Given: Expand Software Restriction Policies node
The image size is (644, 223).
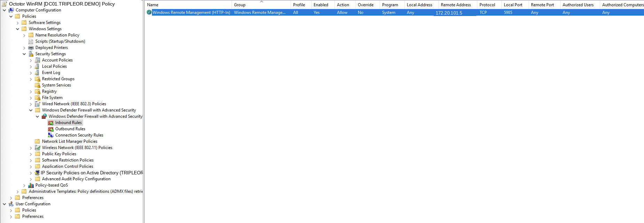Looking at the screenshot, I should [x=31, y=160].
